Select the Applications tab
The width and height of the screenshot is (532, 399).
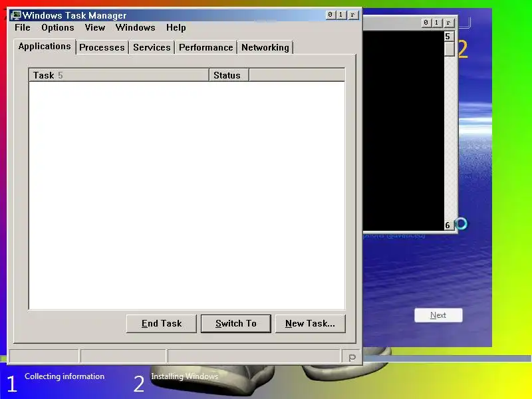(x=45, y=46)
